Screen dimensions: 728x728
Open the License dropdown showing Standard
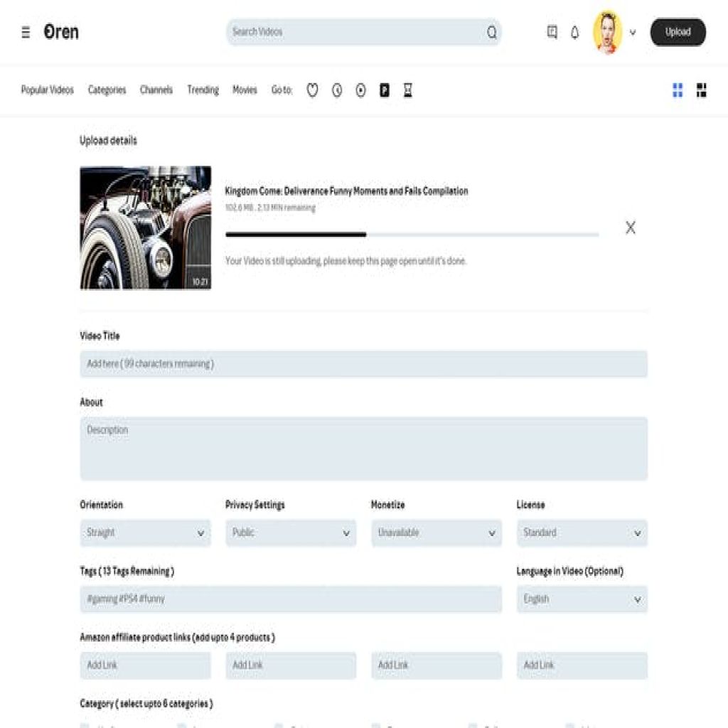[582, 532]
